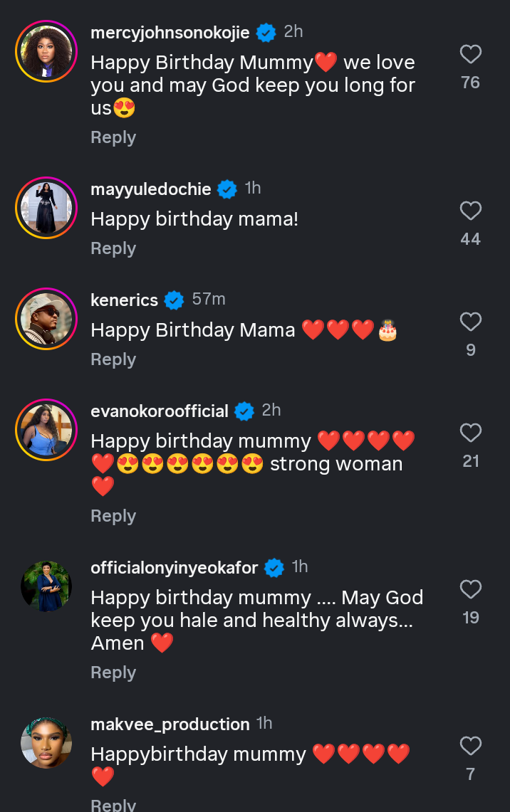Open mercyjohnsonokojie's profile picture

coord(46,51)
